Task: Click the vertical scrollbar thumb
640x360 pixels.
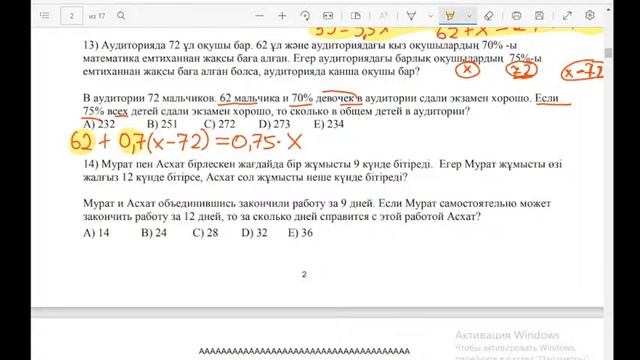Action: 608,53
